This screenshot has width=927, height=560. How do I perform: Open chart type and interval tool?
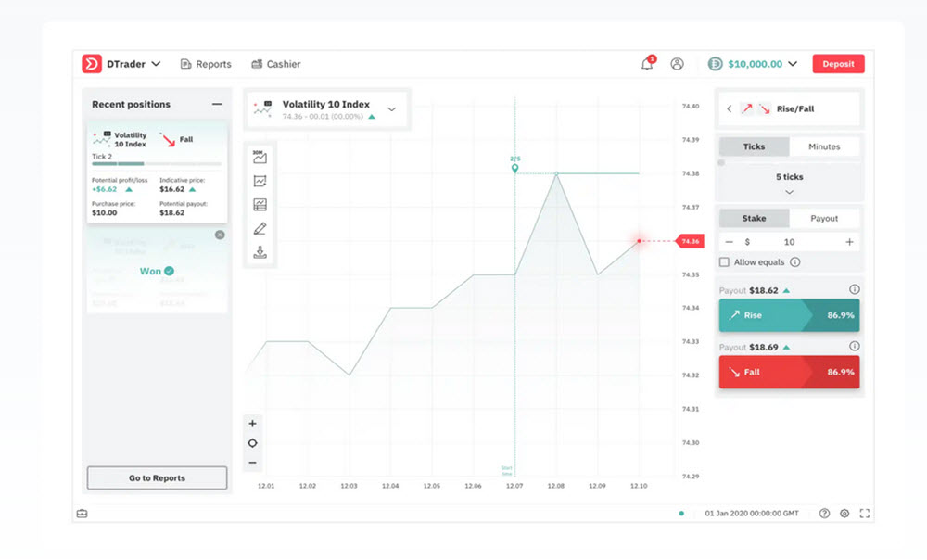(260, 158)
